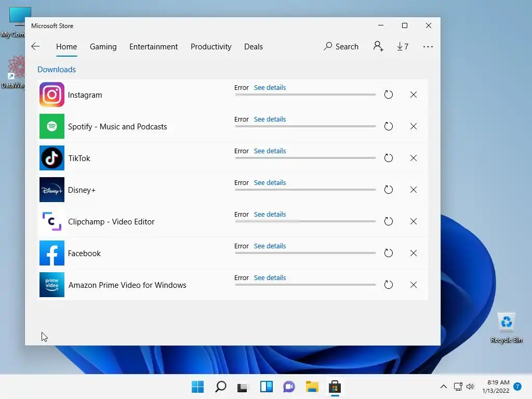
Task: Open Task View on the taskbar
Action: 243,387
